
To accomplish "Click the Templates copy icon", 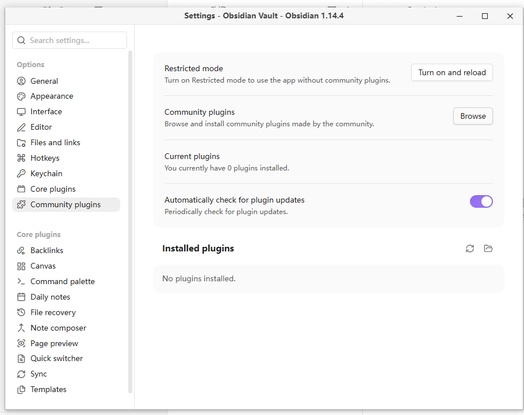I will (x=21, y=389).
